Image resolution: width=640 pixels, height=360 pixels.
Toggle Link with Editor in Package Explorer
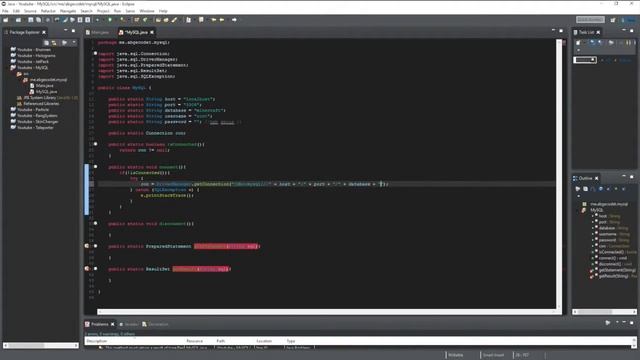coord(54,42)
